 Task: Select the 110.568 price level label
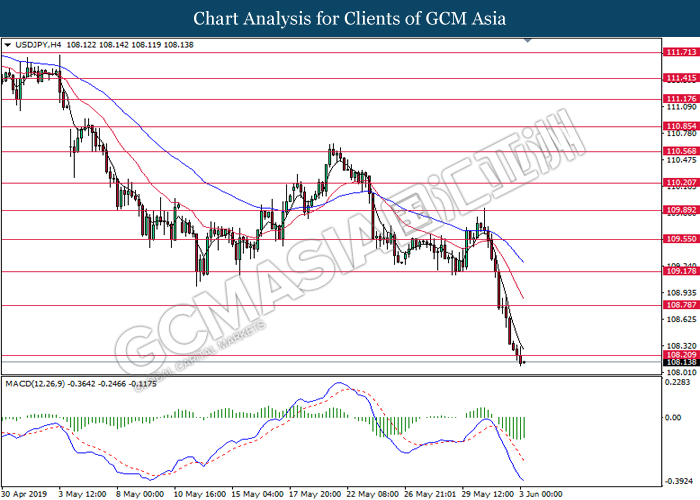(x=681, y=151)
